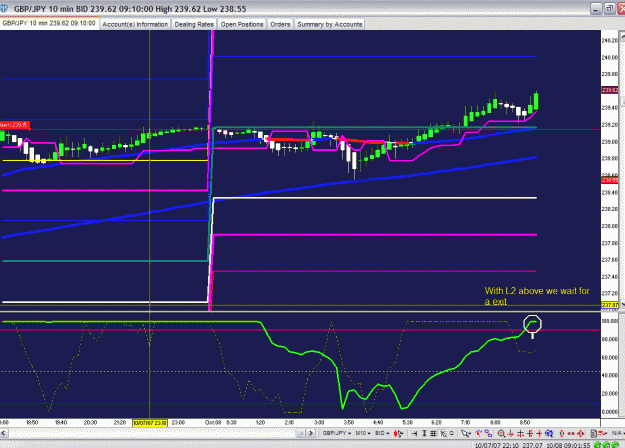
Task: Click the document list icon in toolbar
Action: [594, 433]
